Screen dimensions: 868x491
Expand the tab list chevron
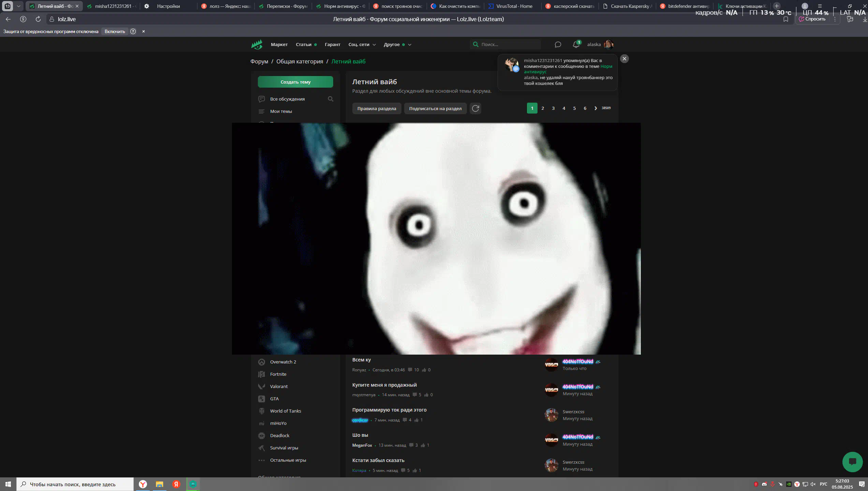click(18, 6)
